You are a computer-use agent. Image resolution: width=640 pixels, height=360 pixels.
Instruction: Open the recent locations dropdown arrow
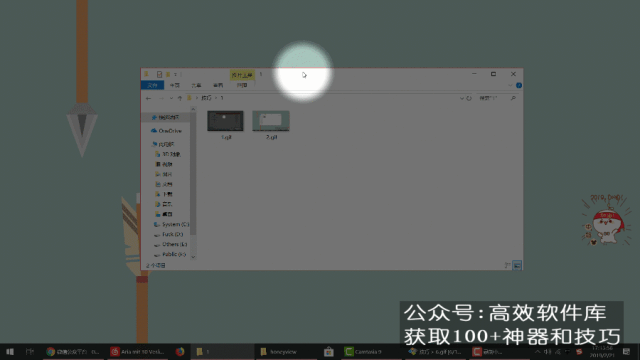pyautogui.click(x=171, y=98)
